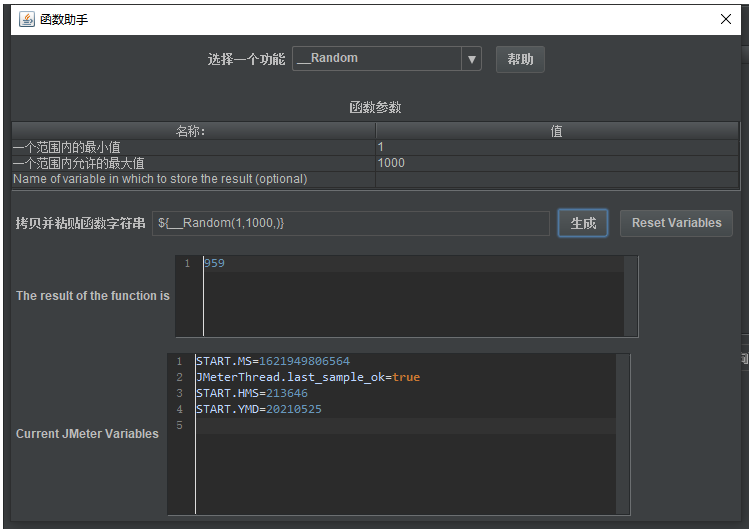Click the empty variable name value cell

(557, 179)
